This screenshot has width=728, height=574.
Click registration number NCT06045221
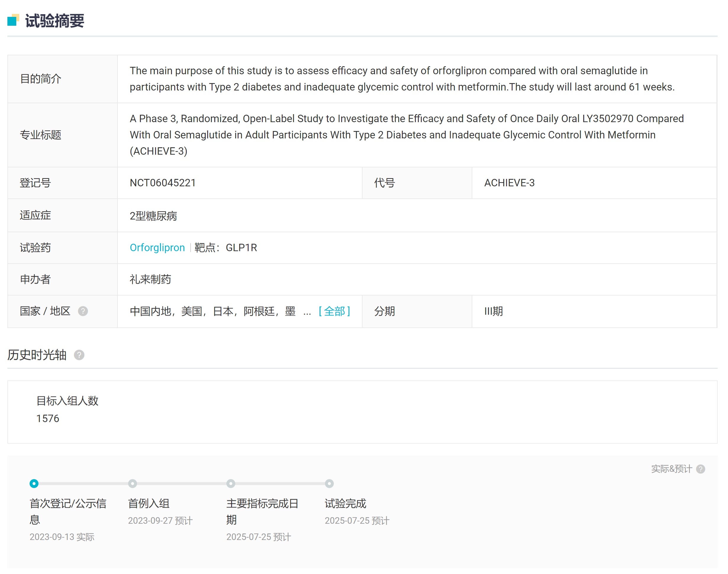coord(163,183)
